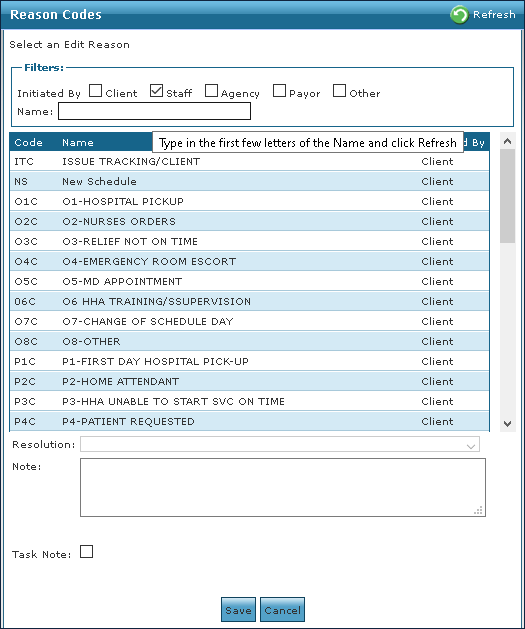Click the green Refresh icon
The width and height of the screenshot is (525, 629).
tap(459, 15)
